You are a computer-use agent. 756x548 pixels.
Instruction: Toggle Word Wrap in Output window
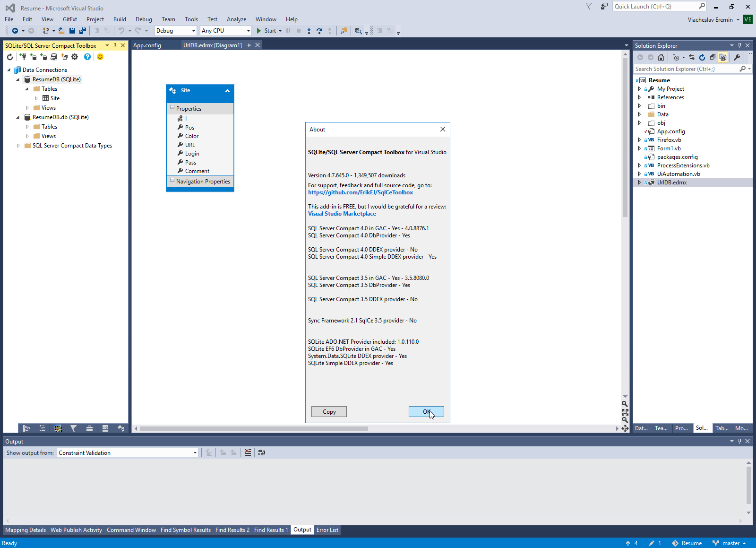[262, 452]
